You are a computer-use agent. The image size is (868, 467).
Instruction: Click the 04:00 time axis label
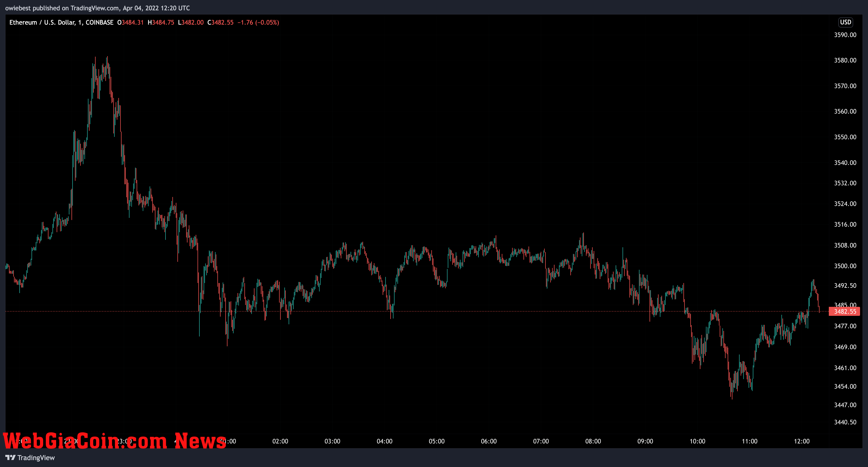tap(384, 441)
